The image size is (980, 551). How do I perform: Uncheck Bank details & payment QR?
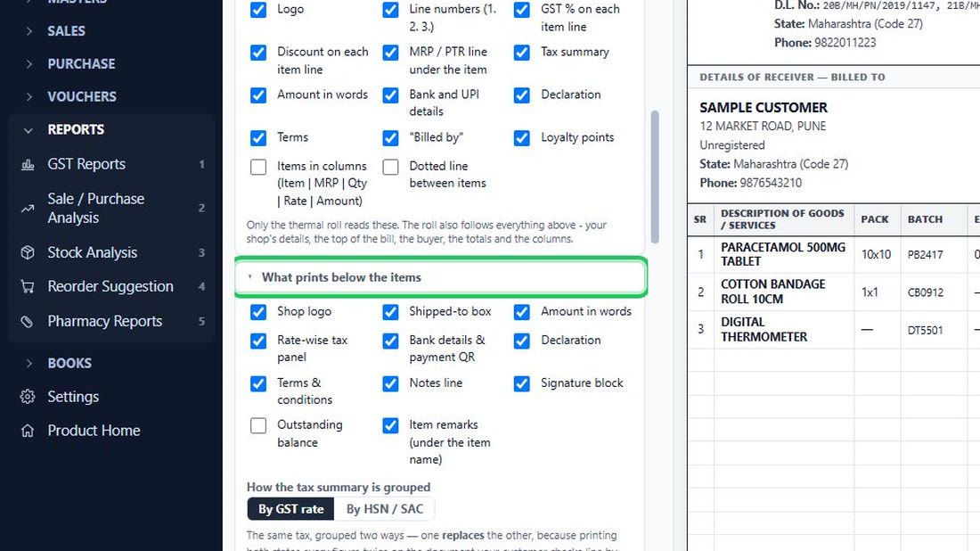click(390, 341)
